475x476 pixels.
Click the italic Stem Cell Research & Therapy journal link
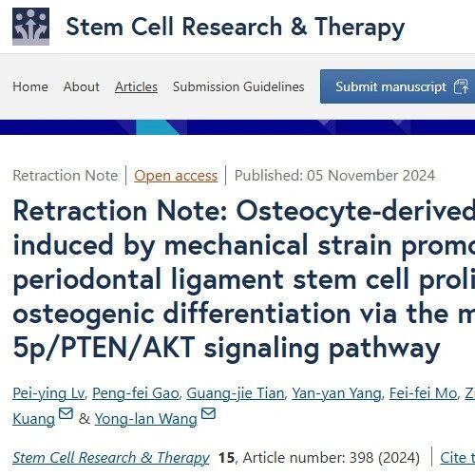pyautogui.click(x=111, y=458)
